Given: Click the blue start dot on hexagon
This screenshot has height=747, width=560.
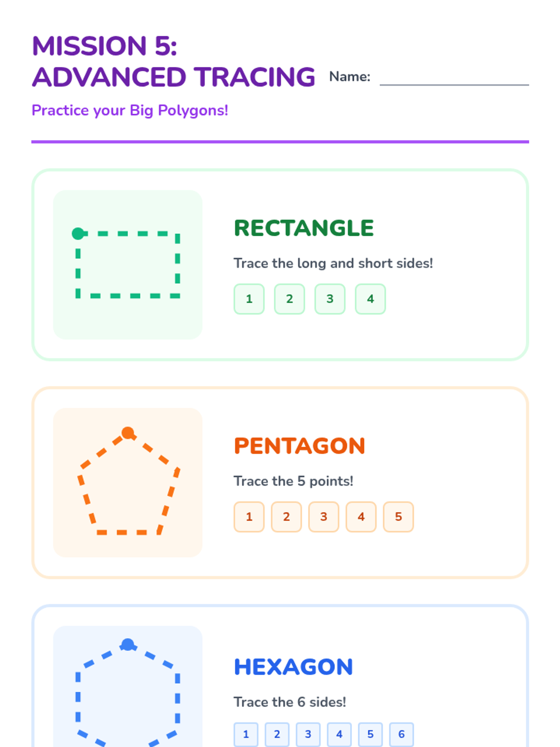Looking at the screenshot, I should pos(127,645).
